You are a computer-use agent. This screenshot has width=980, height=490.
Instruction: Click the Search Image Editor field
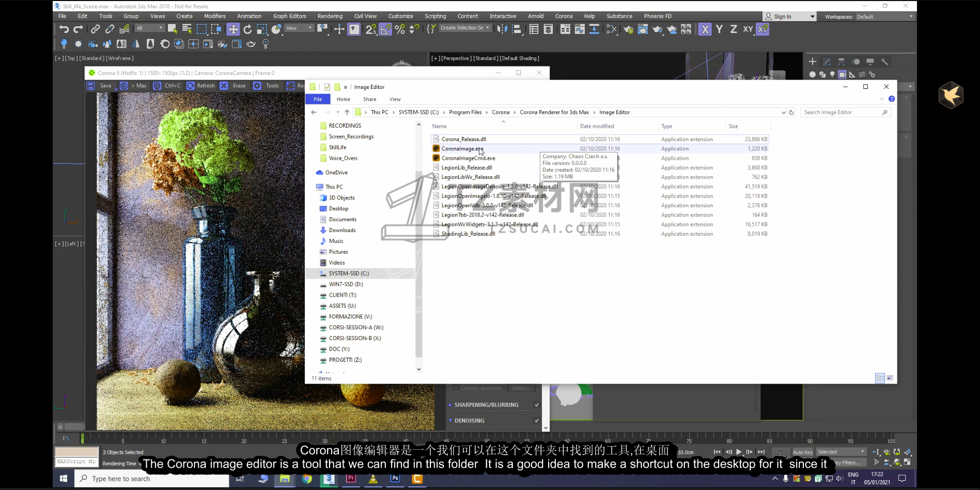(846, 112)
